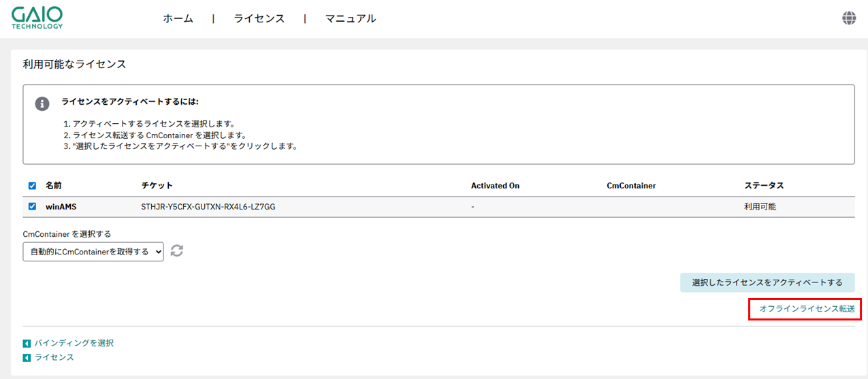
Task: Click the チケット column header
Action: [x=157, y=186]
